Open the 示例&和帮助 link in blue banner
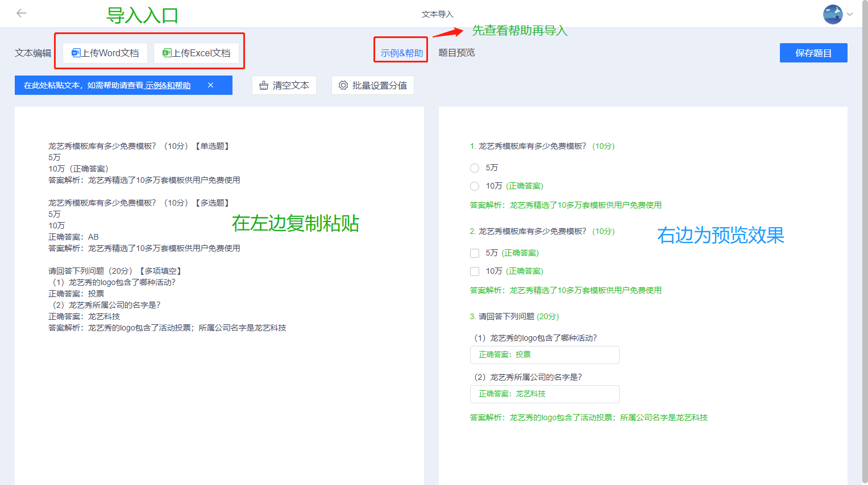 tap(168, 85)
